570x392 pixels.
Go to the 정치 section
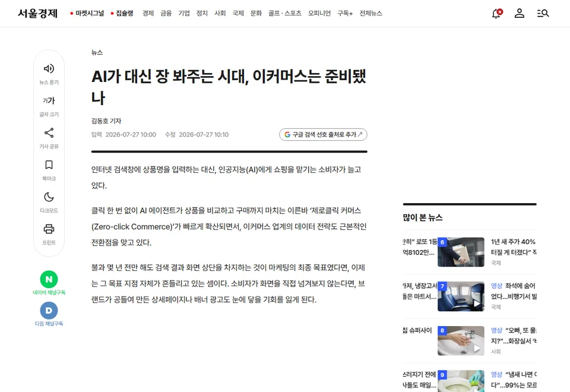[x=202, y=14]
